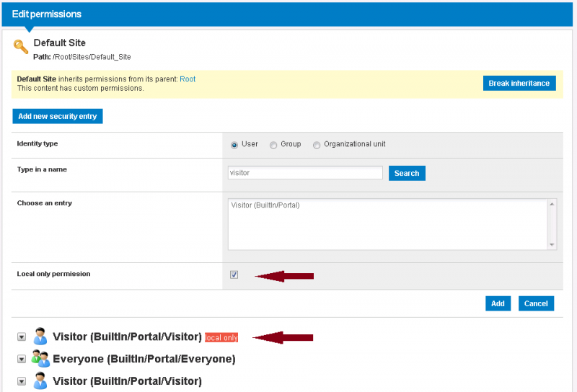This screenshot has width=577, height=392.
Task: Open the Root parent link
Action: [x=188, y=79]
